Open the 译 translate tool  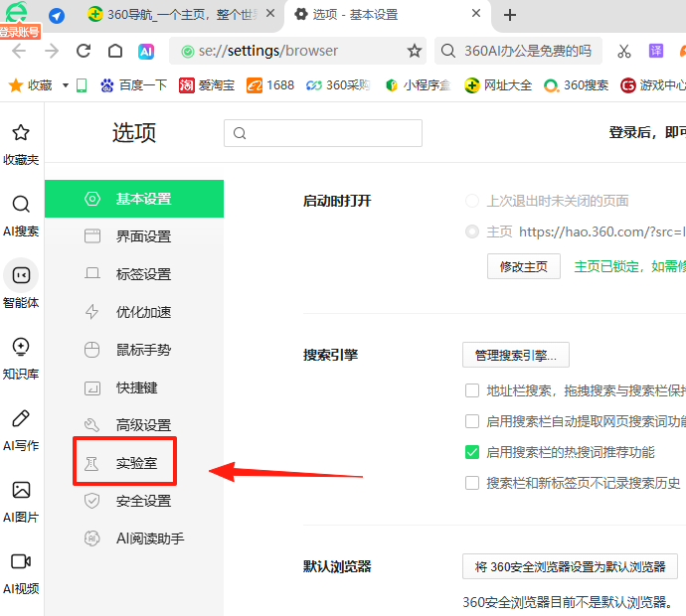[x=656, y=51]
